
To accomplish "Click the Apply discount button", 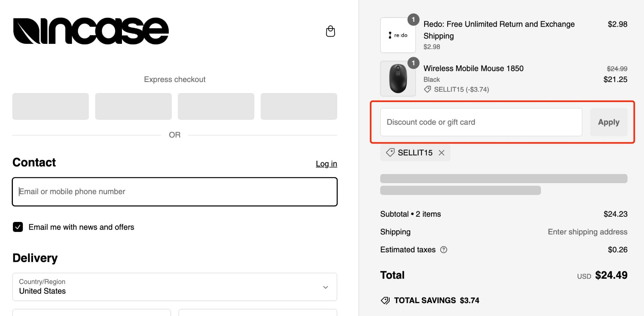I will (x=609, y=122).
